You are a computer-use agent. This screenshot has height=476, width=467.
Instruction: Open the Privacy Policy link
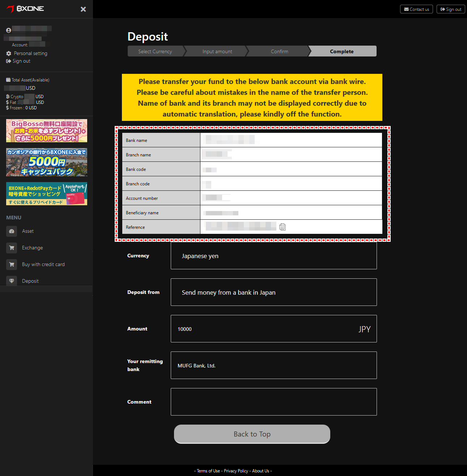click(x=236, y=471)
